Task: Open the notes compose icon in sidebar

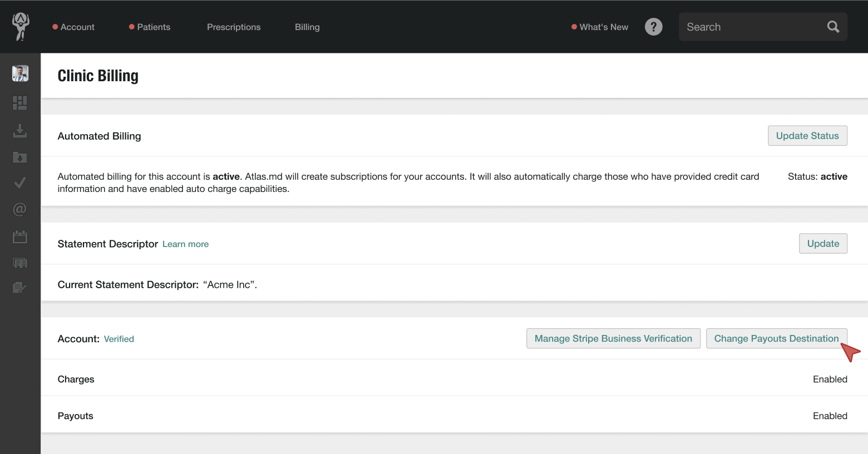Action: [20, 288]
